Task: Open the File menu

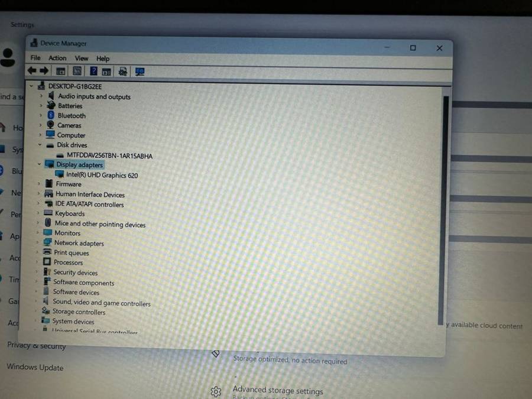Action: click(35, 57)
